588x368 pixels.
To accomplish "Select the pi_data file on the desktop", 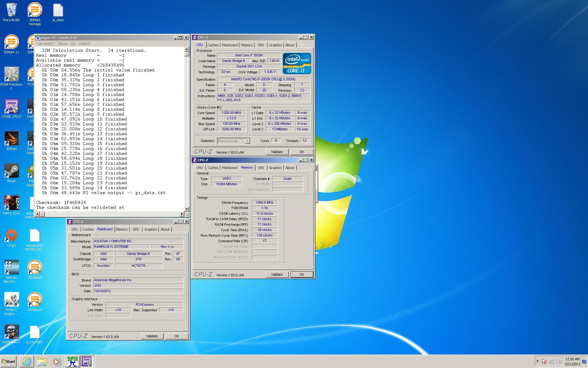I will [x=58, y=13].
